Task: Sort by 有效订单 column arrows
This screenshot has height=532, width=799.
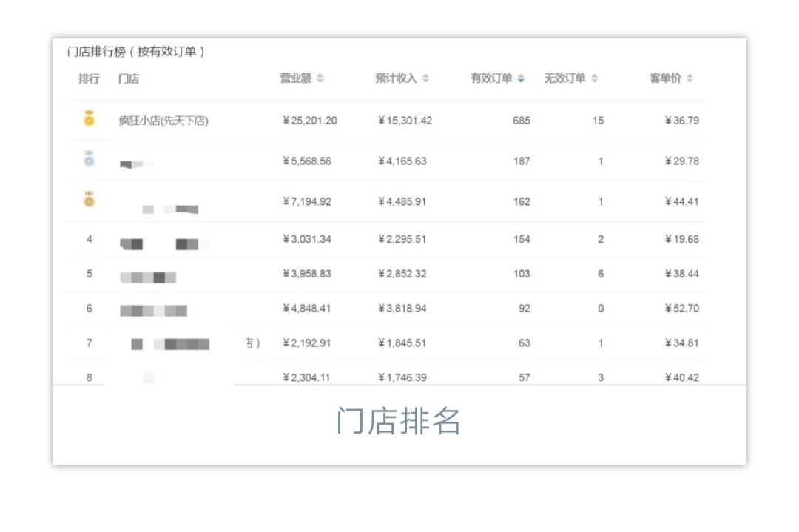Action: pyautogui.click(x=521, y=78)
